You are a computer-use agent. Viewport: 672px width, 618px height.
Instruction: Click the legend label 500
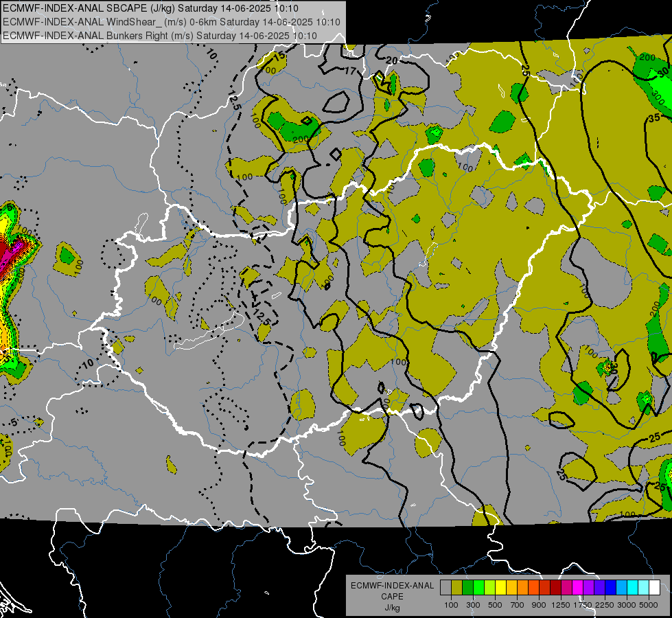coord(495,605)
